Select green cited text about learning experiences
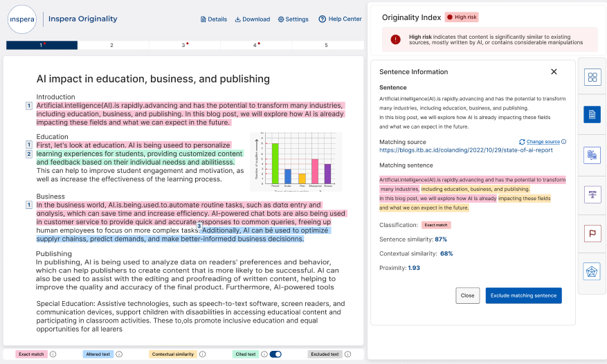Screen dimensions: 607x364 pyautogui.click(x=140, y=158)
